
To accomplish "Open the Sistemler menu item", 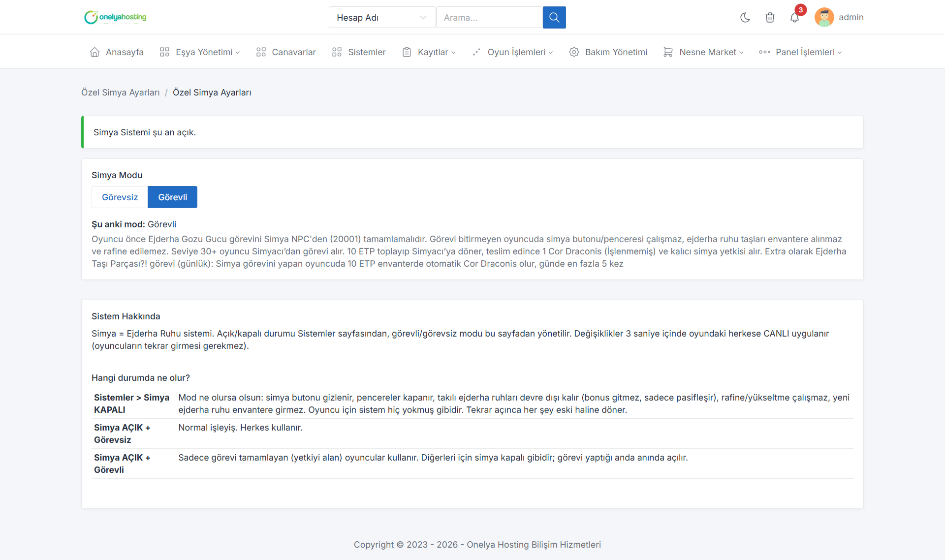I will 359,52.
